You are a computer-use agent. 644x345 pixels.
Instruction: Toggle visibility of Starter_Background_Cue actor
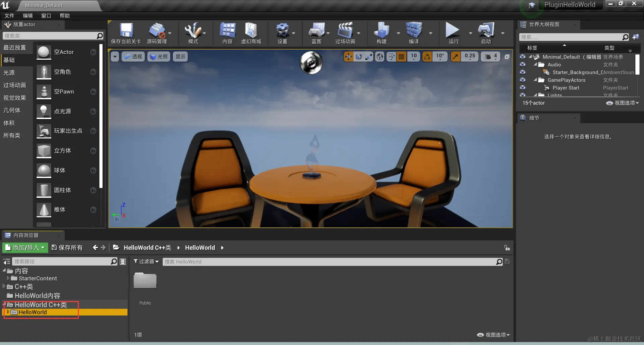(x=523, y=72)
